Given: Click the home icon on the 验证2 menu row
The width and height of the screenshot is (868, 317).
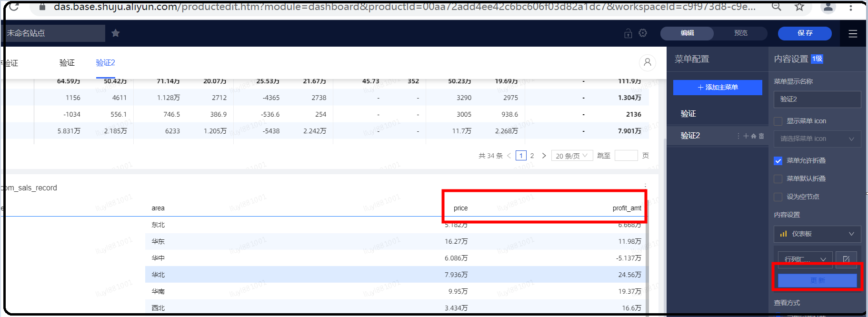Looking at the screenshot, I should click(x=754, y=136).
